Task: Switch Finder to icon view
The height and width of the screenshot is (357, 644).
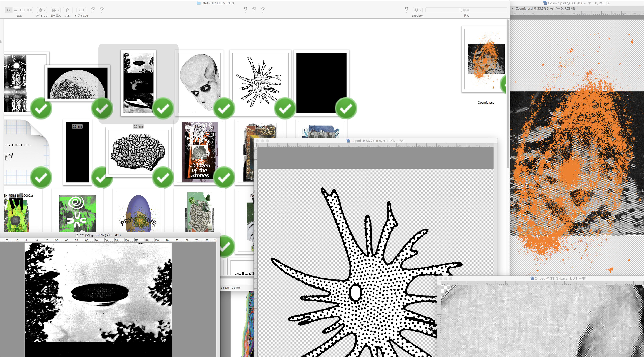Action: [x=9, y=10]
